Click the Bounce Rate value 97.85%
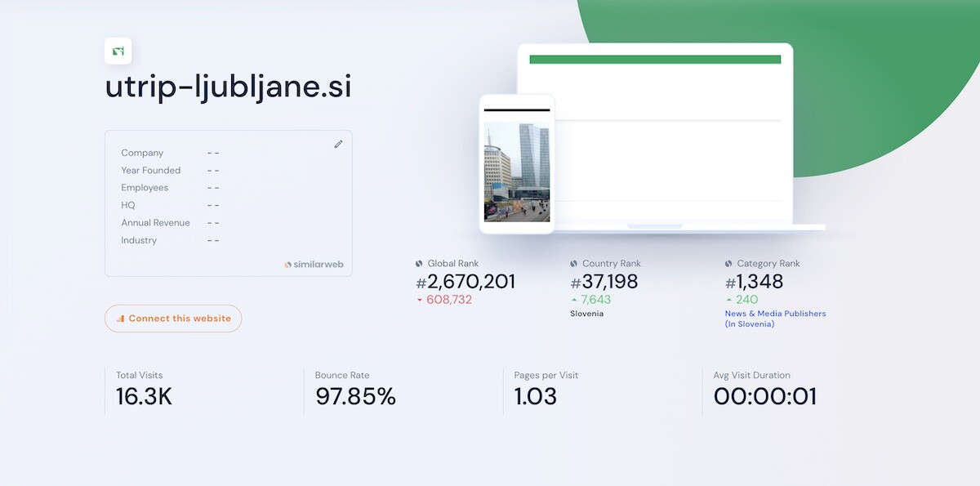The height and width of the screenshot is (486, 980). coord(355,397)
